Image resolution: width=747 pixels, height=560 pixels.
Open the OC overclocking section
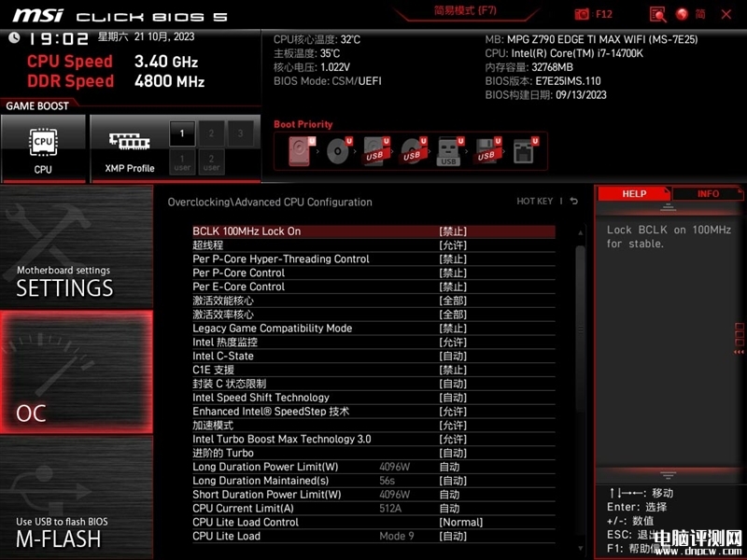77,371
